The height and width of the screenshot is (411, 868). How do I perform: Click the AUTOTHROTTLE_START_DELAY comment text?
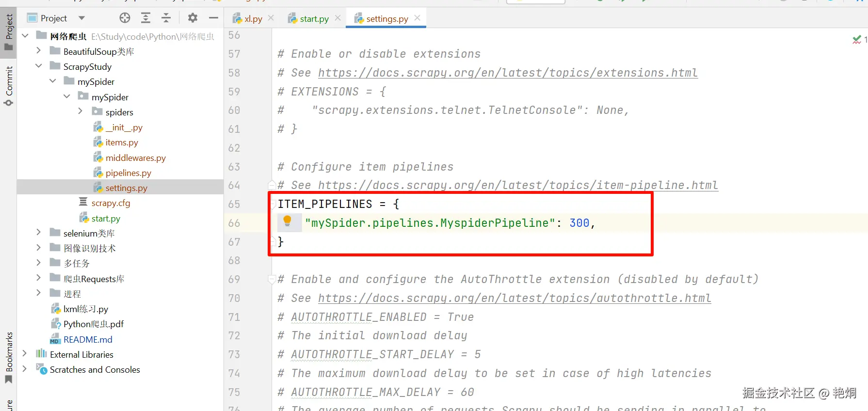372,354
